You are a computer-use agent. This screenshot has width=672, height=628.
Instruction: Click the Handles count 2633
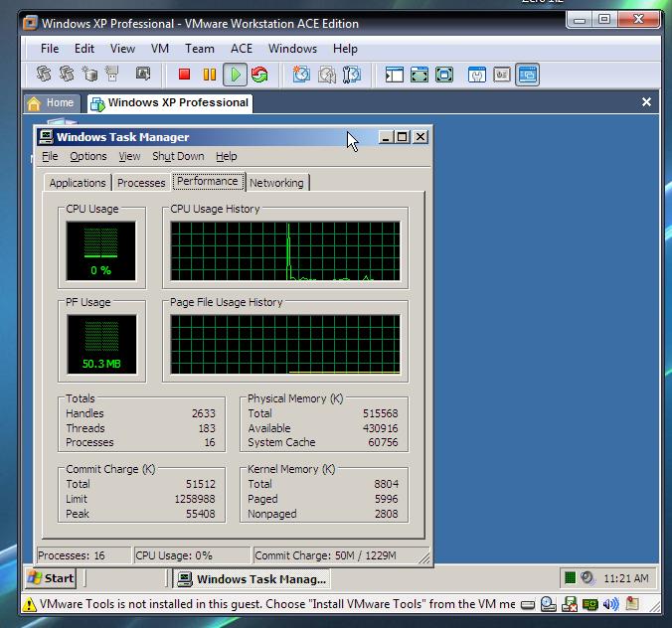pyautogui.click(x=203, y=413)
